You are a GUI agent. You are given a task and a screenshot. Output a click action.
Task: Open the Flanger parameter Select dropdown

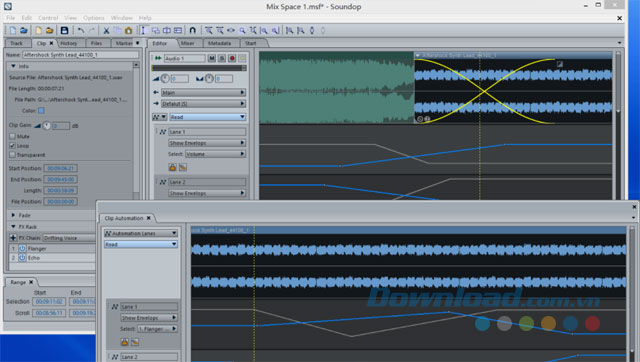157,329
